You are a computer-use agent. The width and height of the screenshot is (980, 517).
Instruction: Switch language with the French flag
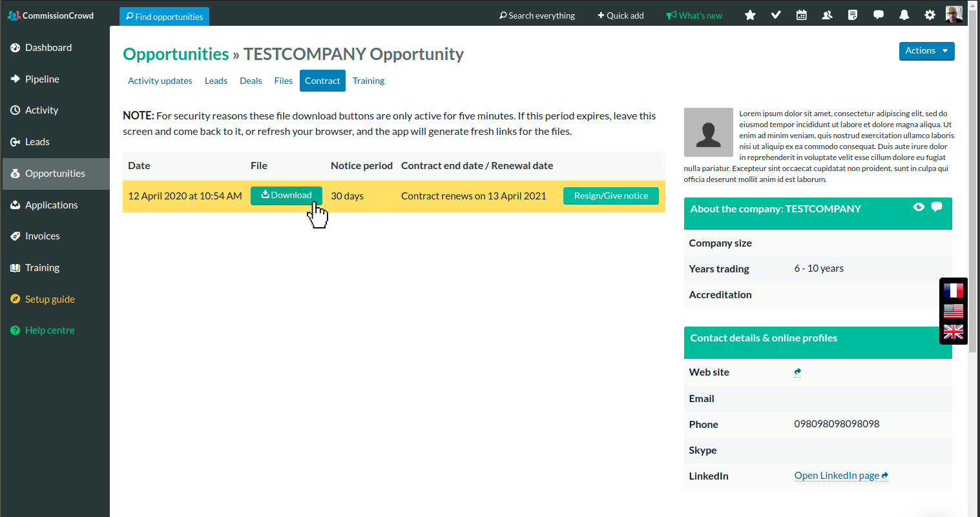[953, 290]
